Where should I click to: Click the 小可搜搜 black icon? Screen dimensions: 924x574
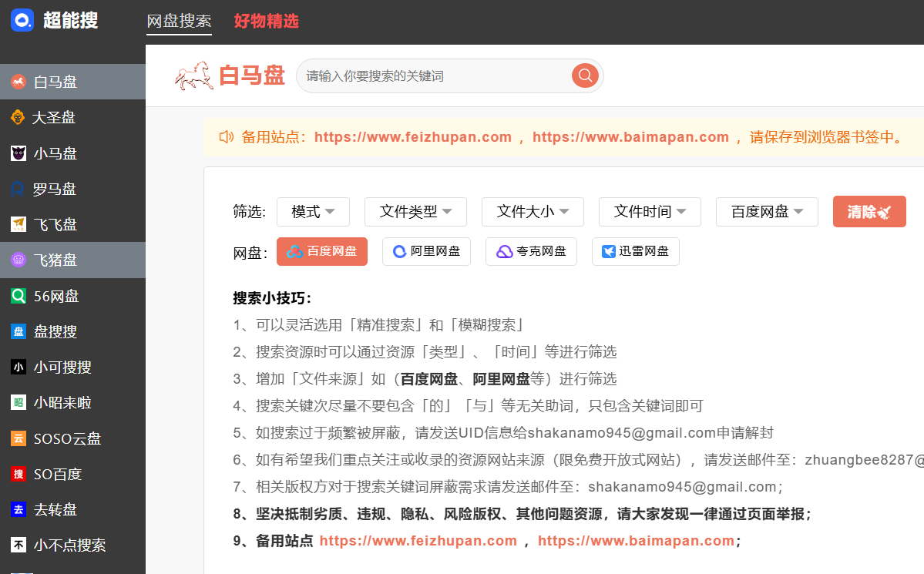click(18, 368)
